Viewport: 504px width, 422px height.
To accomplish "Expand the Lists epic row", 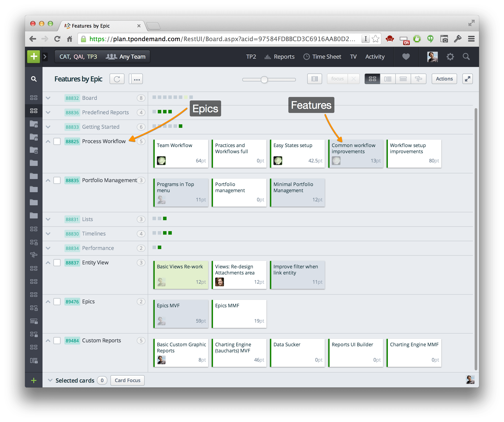I will coord(48,219).
